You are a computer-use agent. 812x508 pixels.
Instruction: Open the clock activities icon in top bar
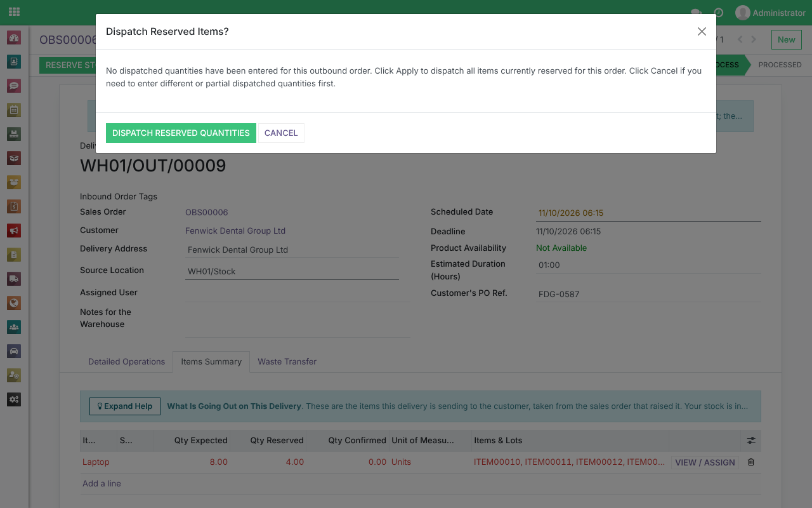coord(719,13)
